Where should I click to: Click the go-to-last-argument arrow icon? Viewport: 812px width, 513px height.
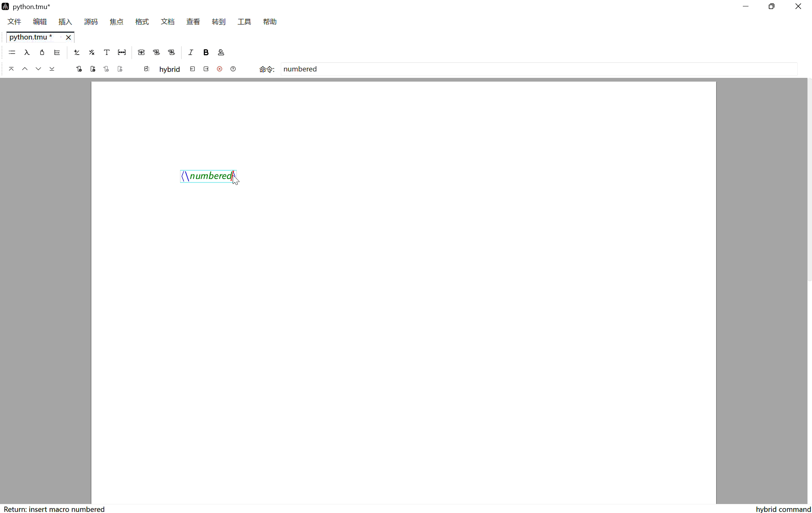click(52, 69)
